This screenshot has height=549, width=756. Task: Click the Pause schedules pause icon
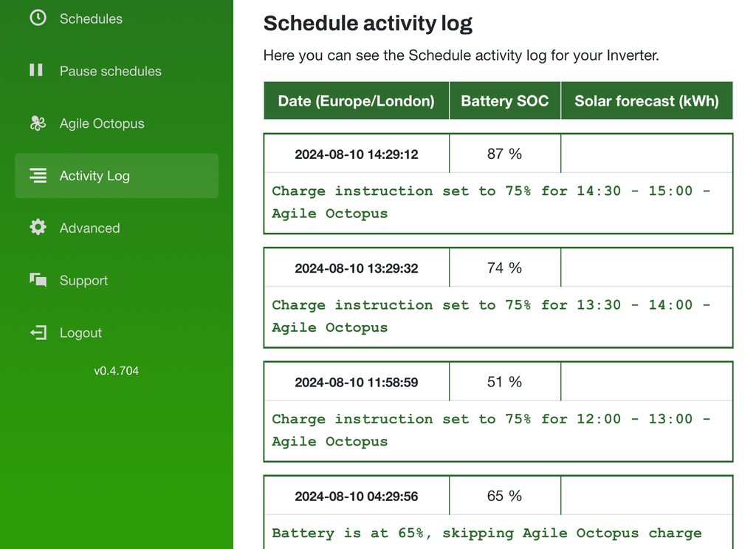click(36, 70)
